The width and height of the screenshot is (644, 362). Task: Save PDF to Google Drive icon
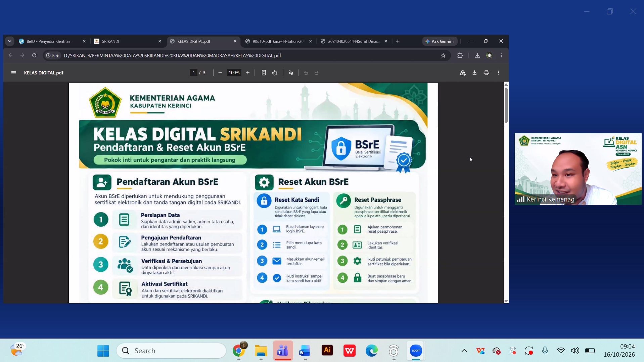point(463,73)
